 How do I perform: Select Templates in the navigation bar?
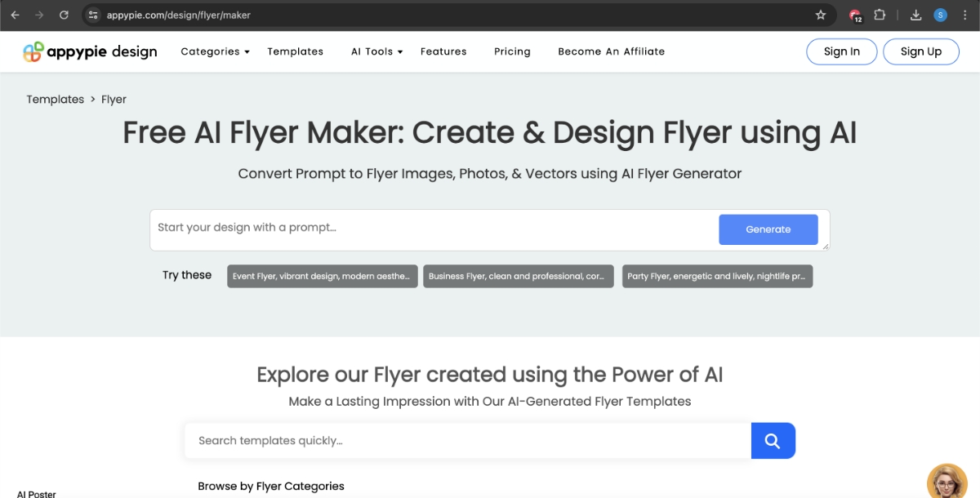(x=295, y=51)
